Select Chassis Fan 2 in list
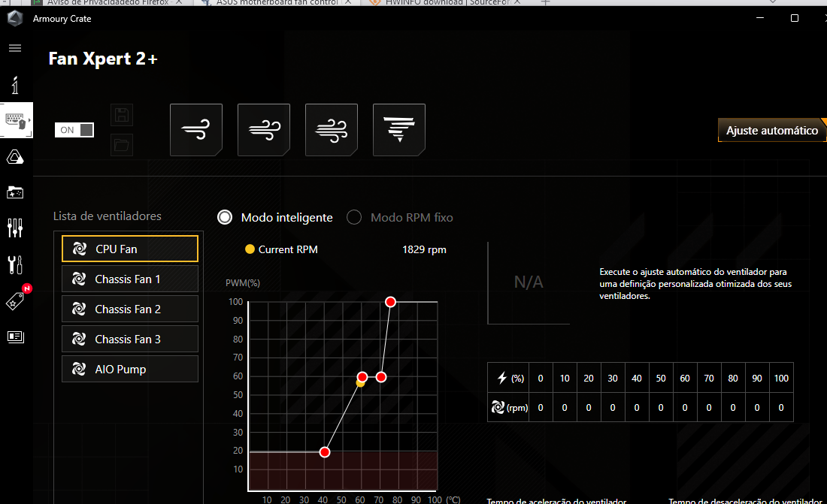 pos(130,309)
